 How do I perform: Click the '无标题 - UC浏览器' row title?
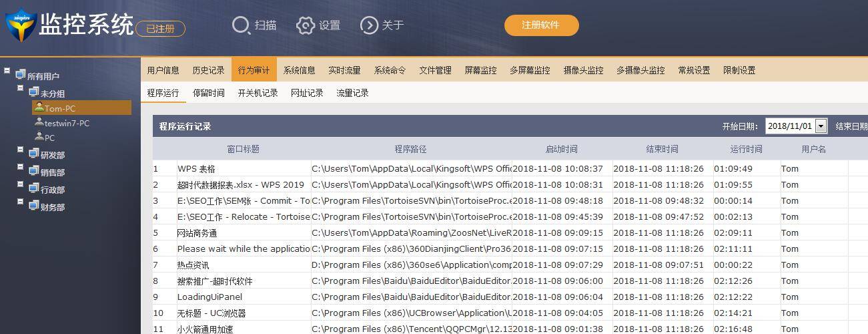[x=211, y=313]
